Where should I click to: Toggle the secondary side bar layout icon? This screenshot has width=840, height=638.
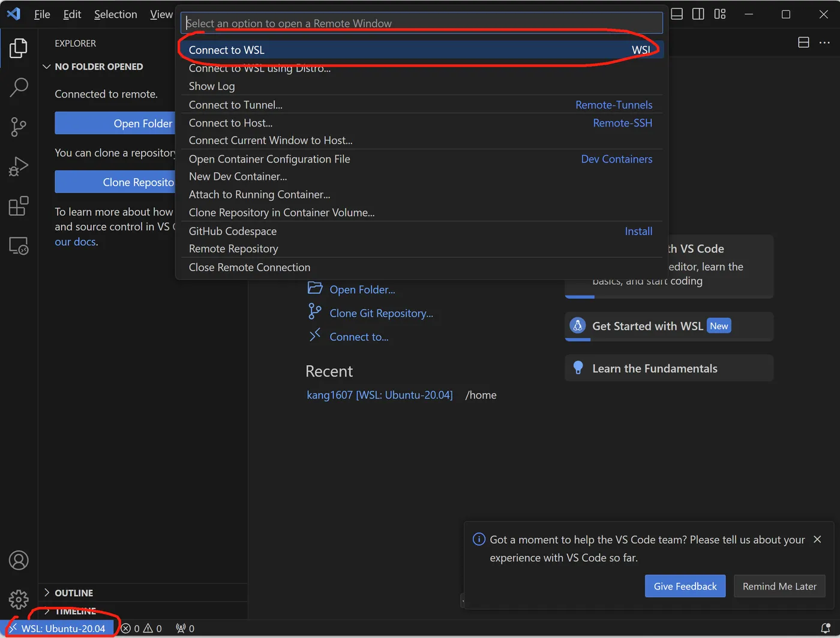coord(698,14)
